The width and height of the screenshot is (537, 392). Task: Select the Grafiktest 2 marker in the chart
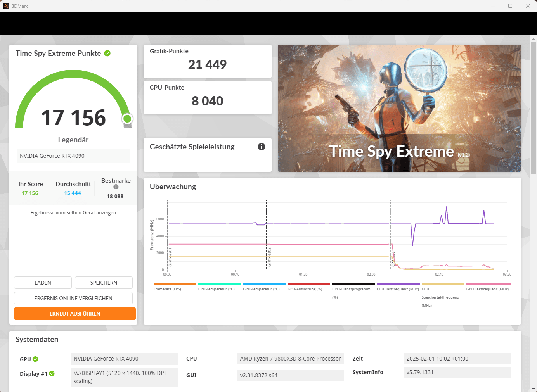(269, 257)
